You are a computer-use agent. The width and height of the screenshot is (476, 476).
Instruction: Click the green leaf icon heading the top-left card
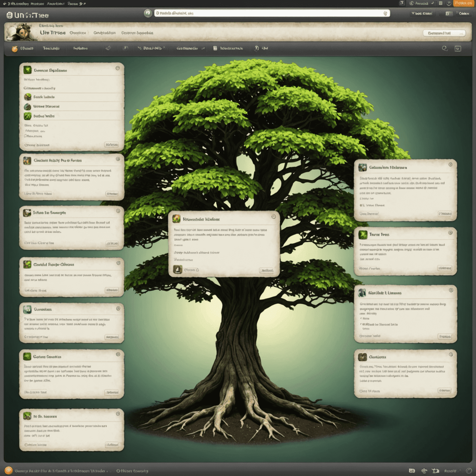[x=28, y=70]
